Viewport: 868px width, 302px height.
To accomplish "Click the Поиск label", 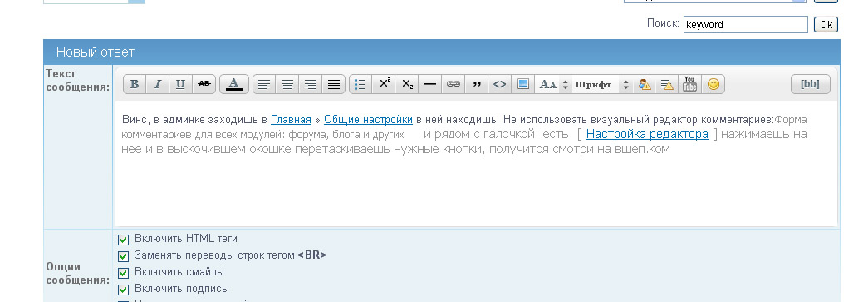I will 663,23.
